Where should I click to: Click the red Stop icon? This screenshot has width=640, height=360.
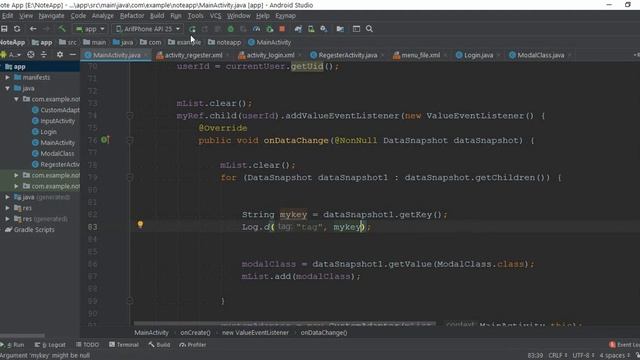click(x=282, y=29)
